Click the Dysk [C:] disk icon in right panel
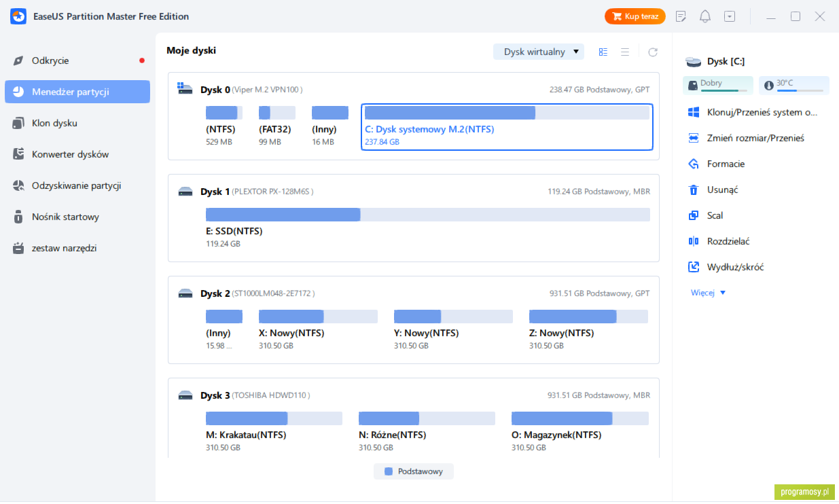The image size is (839, 504). click(693, 62)
